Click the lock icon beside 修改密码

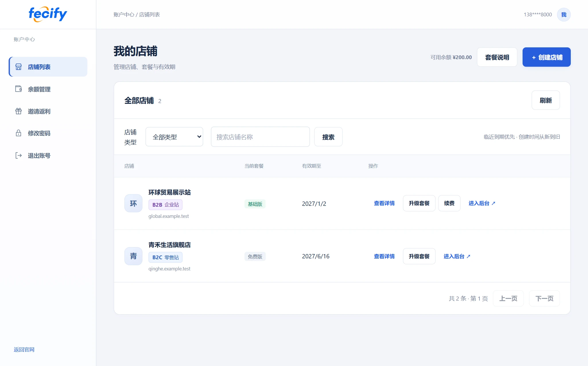click(x=18, y=133)
